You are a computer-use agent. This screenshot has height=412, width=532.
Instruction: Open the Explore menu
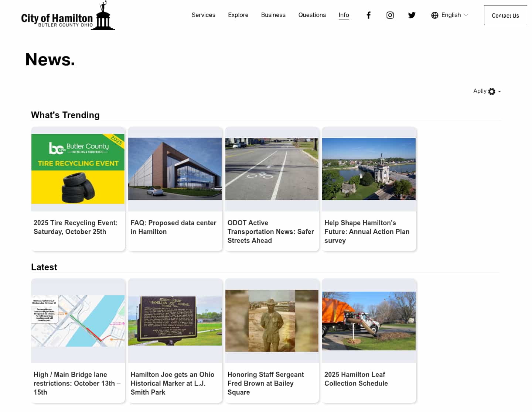(238, 15)
